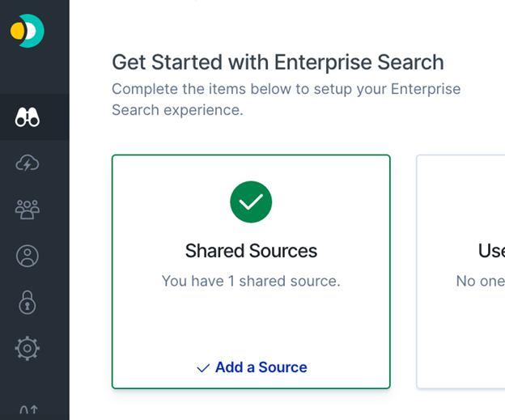Image resolution: width=505 pixels, height=420 pixels.
Task: Click the 'Complete the items below' subtitle
Action: [x=286, y=100]
